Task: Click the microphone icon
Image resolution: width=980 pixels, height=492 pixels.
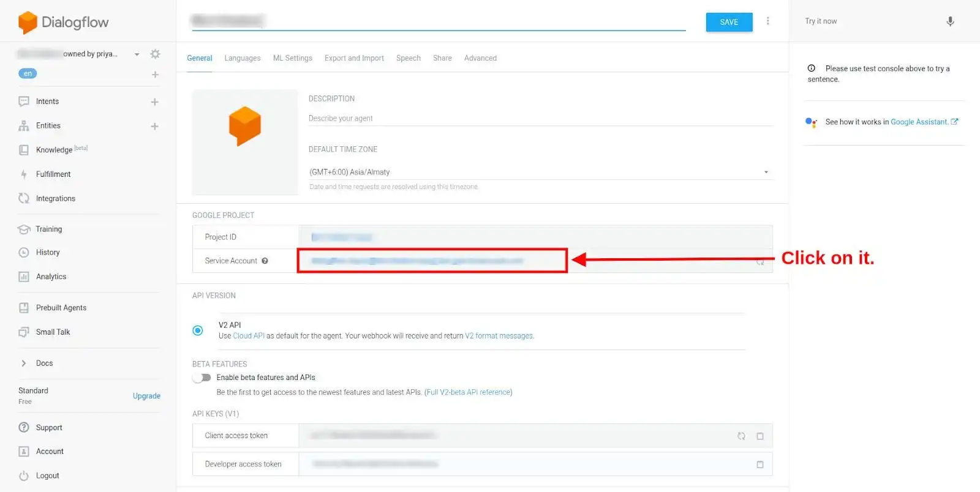Action: pos(950,21)
